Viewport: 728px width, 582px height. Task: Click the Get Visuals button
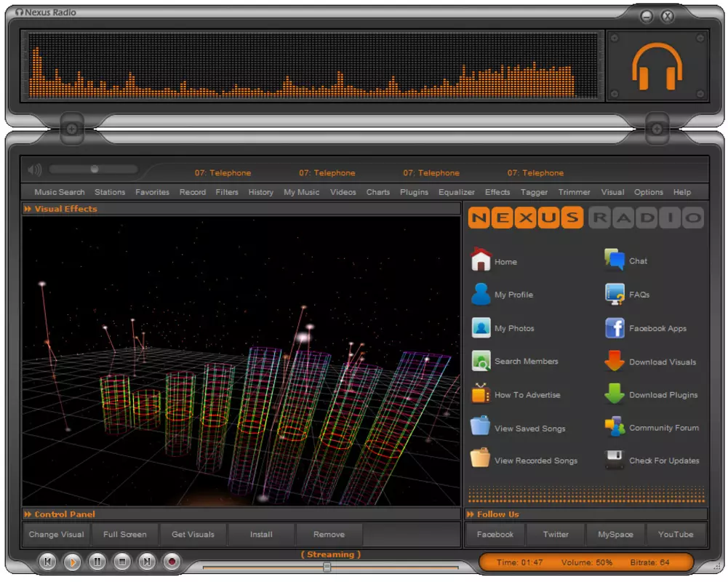coord(193,534)
